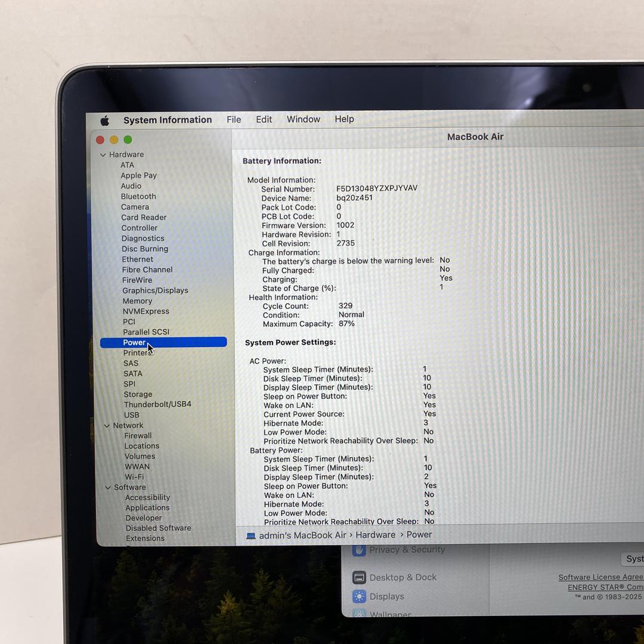Click Hardware in the path bar
644x644 pixels.
click(376, 535)
